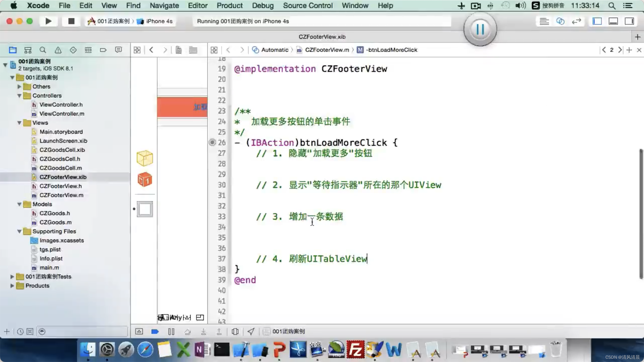Open the Debug menu in menu bar
Image resolution: width=644 pixels, height=362 pixels.
[263, 5]
